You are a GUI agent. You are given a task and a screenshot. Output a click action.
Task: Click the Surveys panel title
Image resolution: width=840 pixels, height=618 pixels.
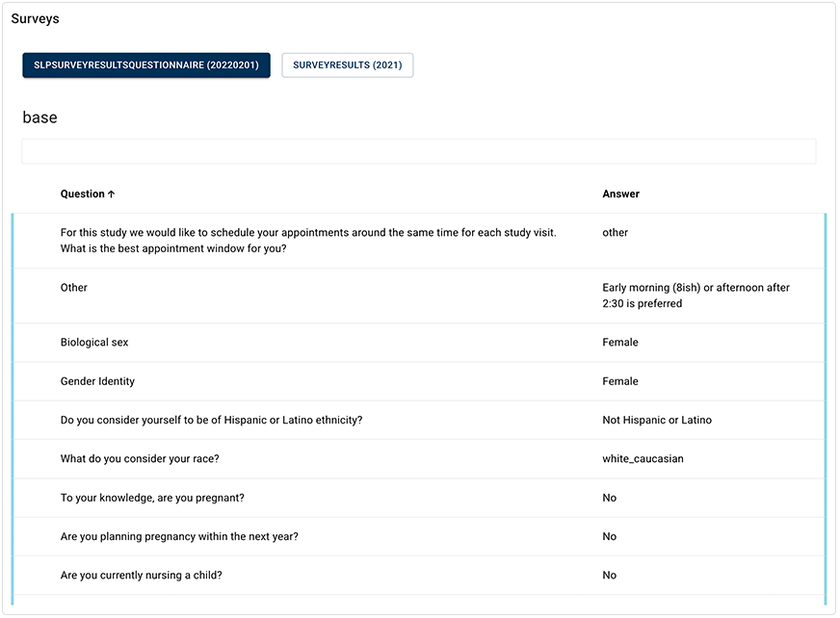pos(35,19)
